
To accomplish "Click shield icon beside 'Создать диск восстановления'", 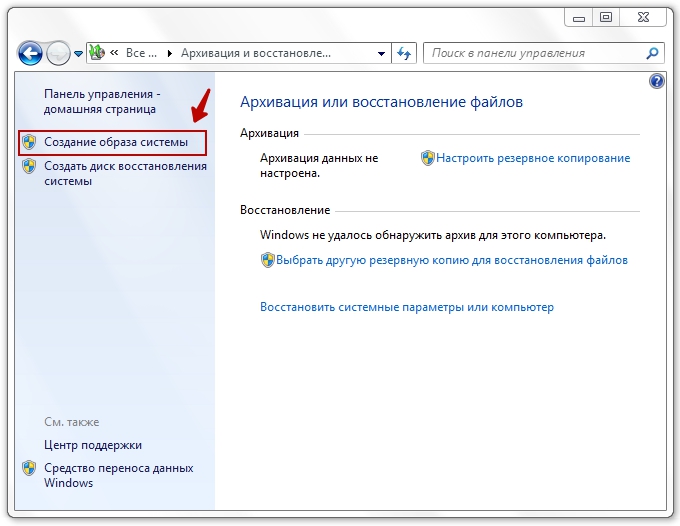I will pyautogui.click(x=29, y=166).
